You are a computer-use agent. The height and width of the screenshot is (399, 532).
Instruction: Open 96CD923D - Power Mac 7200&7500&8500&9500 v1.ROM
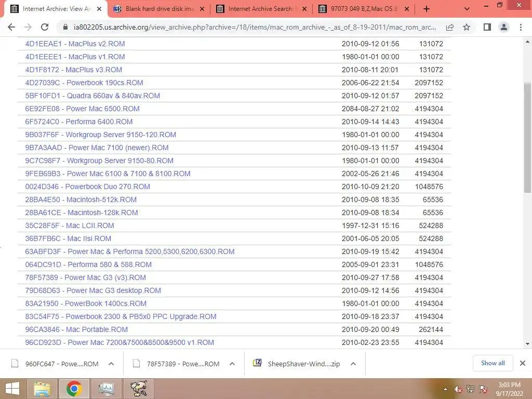click(119, 343)
